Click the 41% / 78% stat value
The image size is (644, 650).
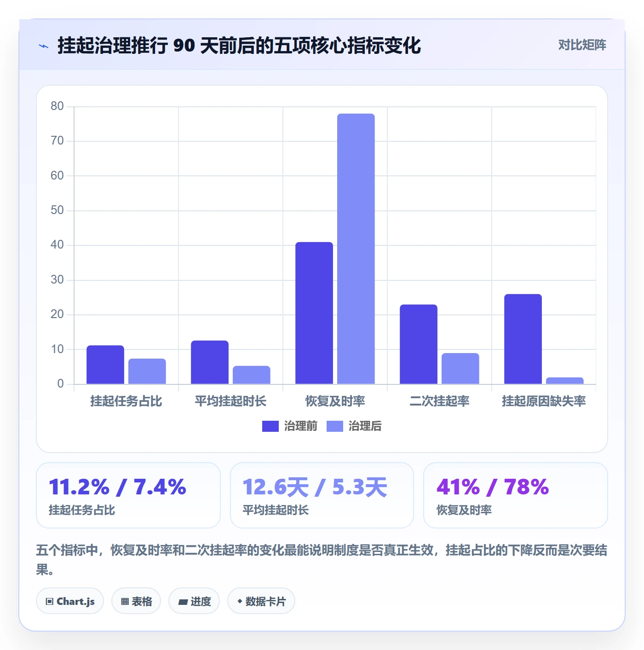coord(493,487)
